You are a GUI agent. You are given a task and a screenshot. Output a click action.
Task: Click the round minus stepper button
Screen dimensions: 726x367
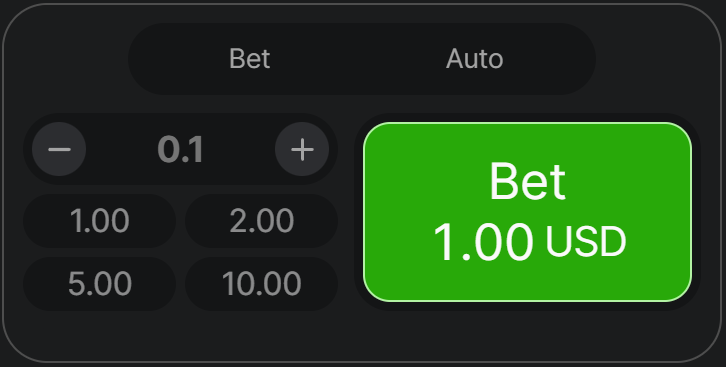pyautogui.click(x=59, y=149)
